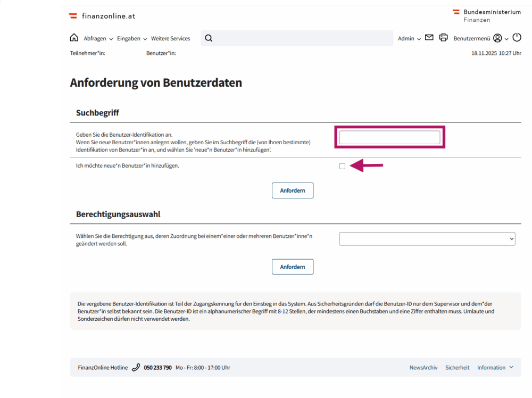Expand the Abfragen menu
This screenshot has height=398, width=532.
click(98, 38)
